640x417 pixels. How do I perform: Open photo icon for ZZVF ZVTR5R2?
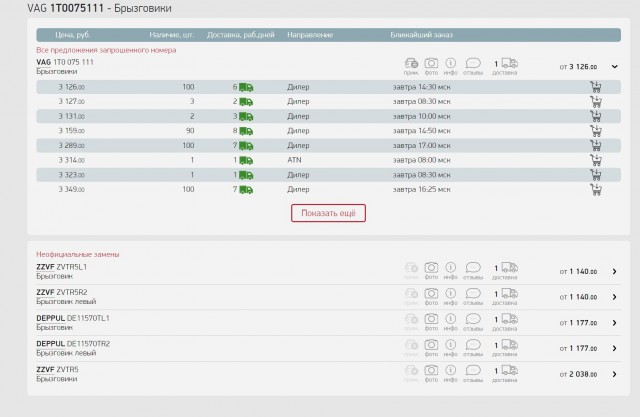(431, 297)
